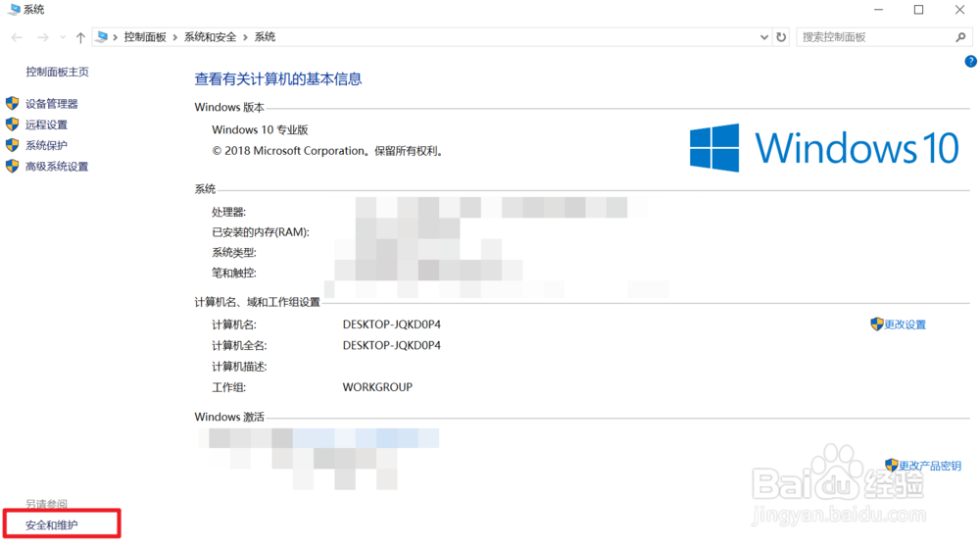This screenshot has width=980, height=548.
Task: Click the shield icon beside 远程设置
Action: click(12, 124)
